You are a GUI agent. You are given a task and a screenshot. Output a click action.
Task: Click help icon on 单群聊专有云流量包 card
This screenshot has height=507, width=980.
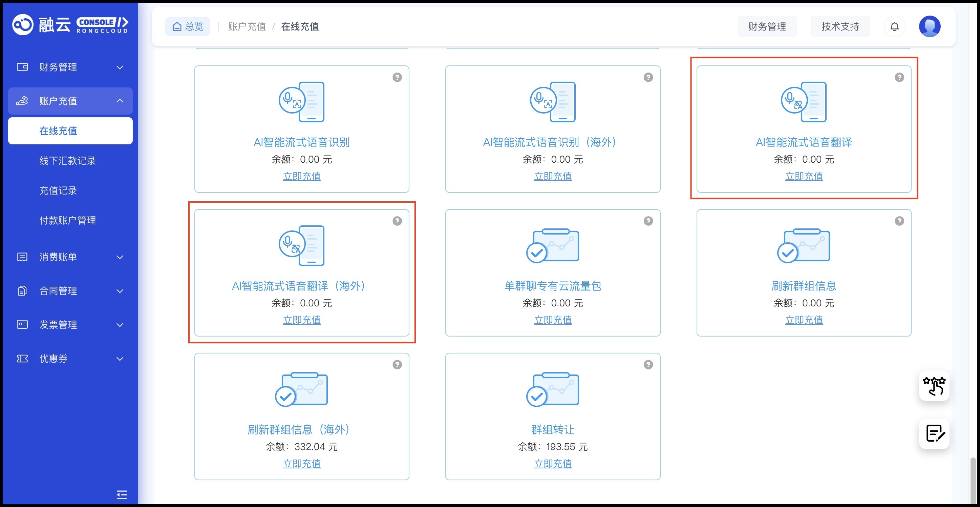click(648, 221)
